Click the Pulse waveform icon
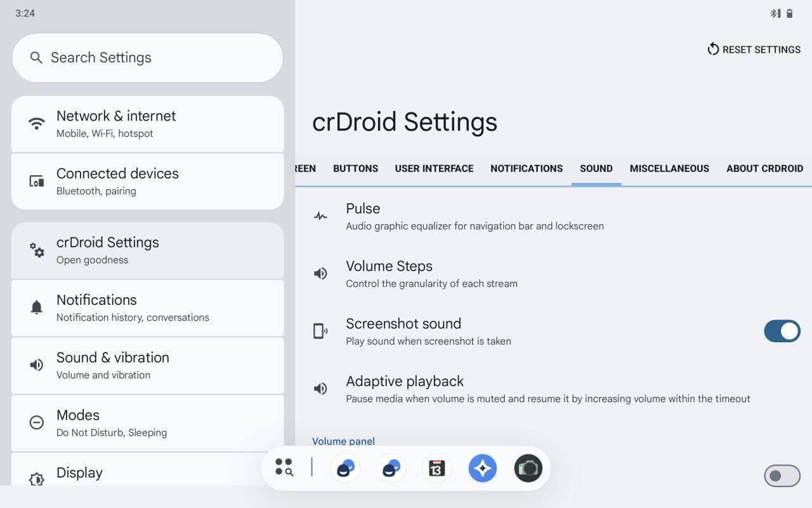Image resolution: width=812 pixels, height=508 pixels. pyautogui.click(x=320, y=217)
